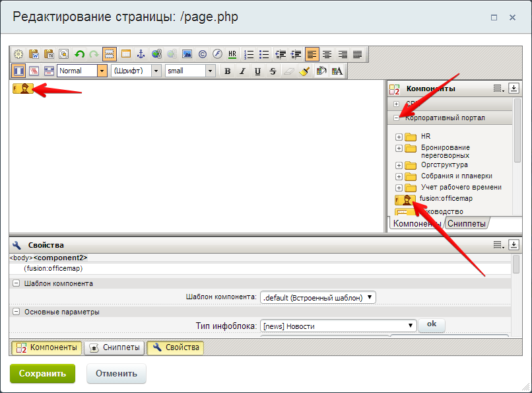Click the numbered list icon

pos(249,55)
